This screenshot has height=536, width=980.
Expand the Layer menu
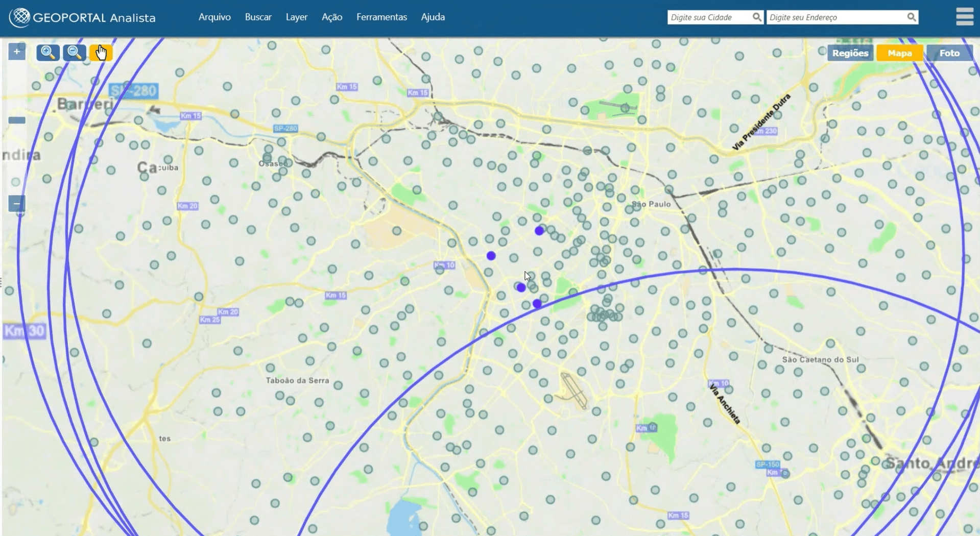(296, 17)
